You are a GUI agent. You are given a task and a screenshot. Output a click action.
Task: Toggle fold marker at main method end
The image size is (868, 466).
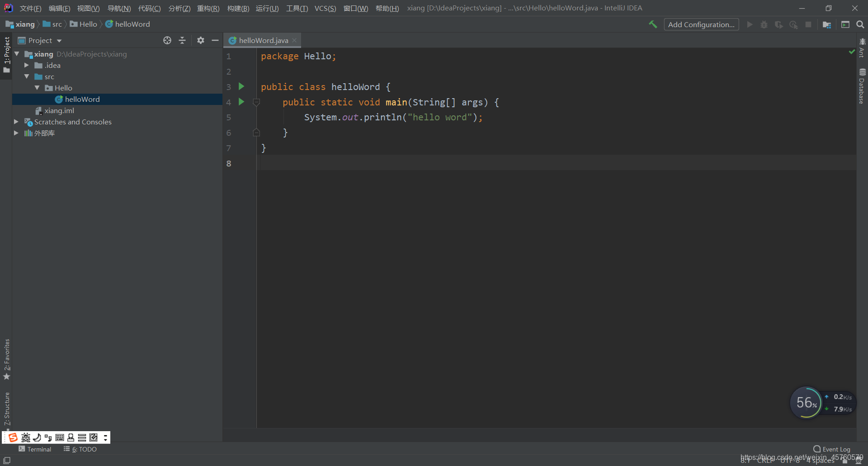[256, 133]
